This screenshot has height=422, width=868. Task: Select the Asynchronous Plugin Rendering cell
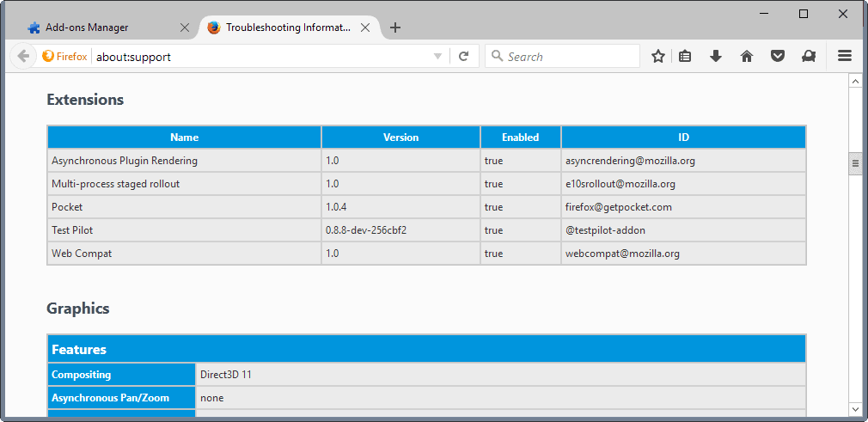point(184,161)
